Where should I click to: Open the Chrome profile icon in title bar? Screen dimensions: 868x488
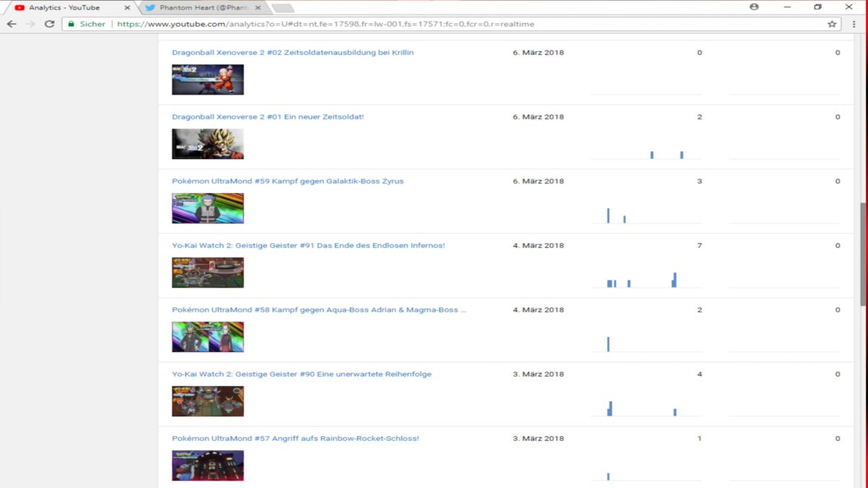(x=754, y=7)
